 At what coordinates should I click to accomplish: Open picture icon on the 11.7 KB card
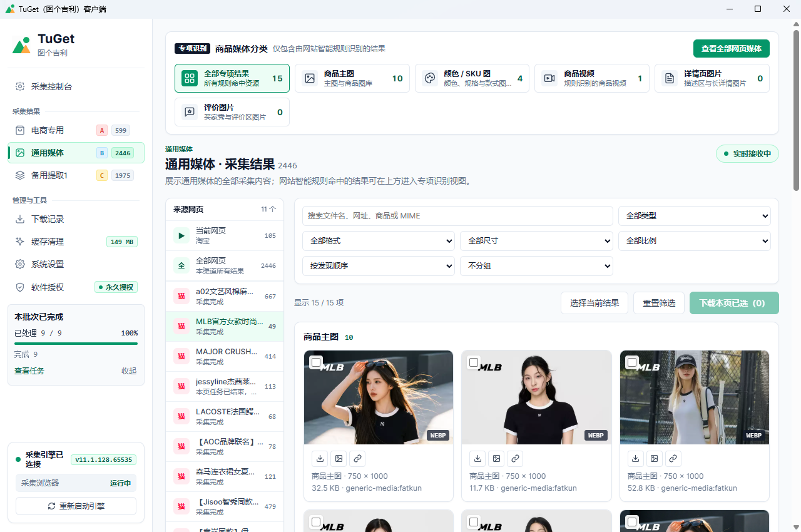point(496,458)
